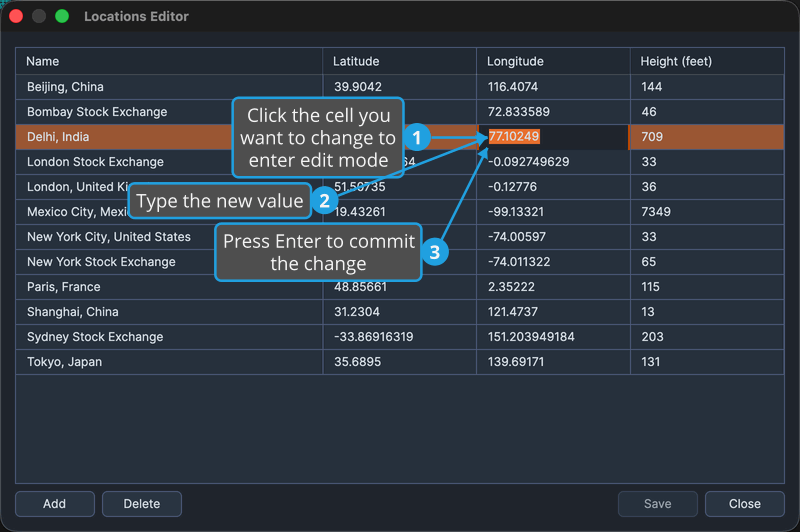Click longitude -74.011322
The width and height of the screenshot is (800, 532).
coord(553,262)
